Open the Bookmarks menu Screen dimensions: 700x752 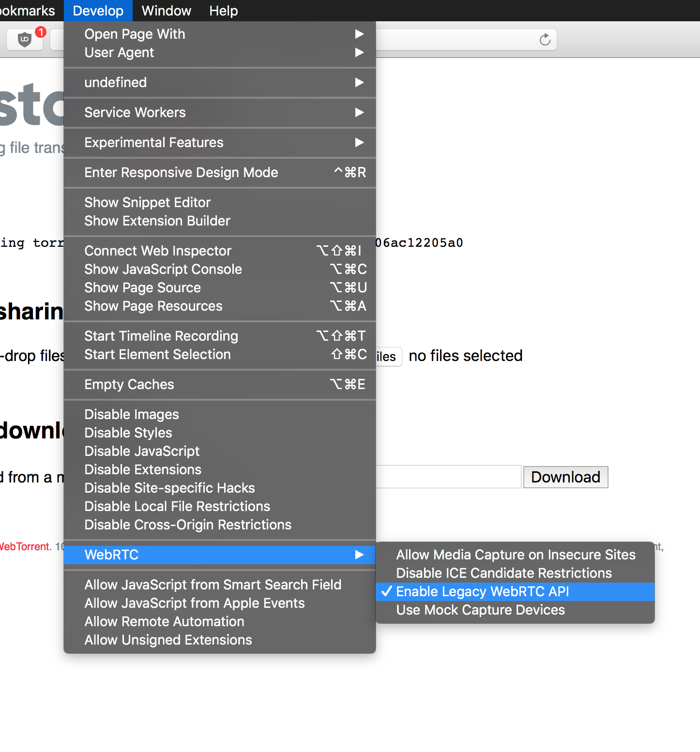[28, 11]
